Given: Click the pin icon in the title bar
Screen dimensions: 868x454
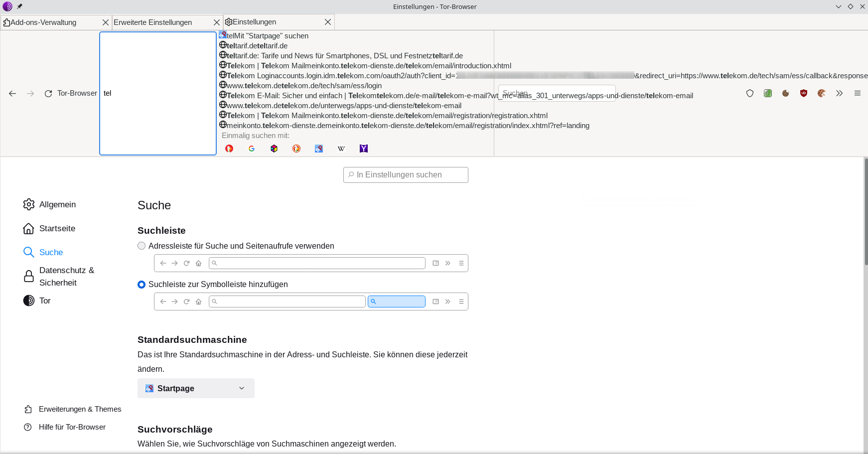Looking at the screenshot, I should coord(20,6).
